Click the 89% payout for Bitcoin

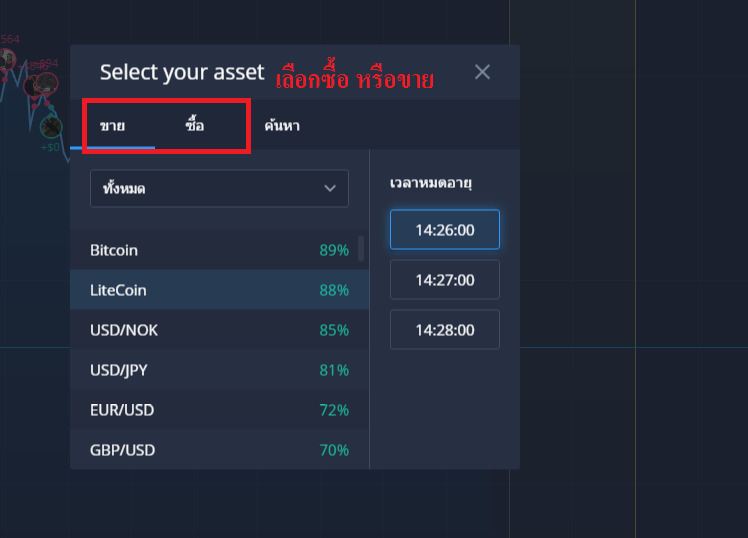[x=334, y=250]
